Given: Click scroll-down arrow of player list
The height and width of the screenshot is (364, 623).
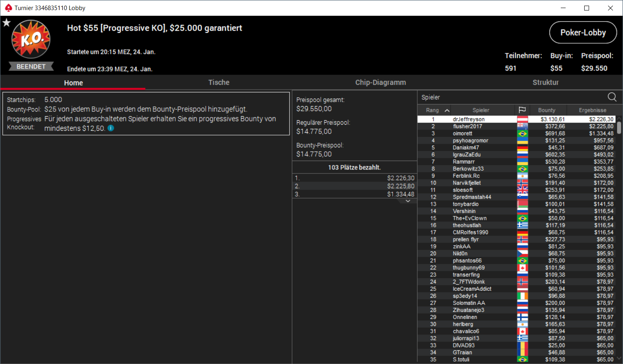Looking at the screenshot, I should pyautogui.click(x=619, y=358).
